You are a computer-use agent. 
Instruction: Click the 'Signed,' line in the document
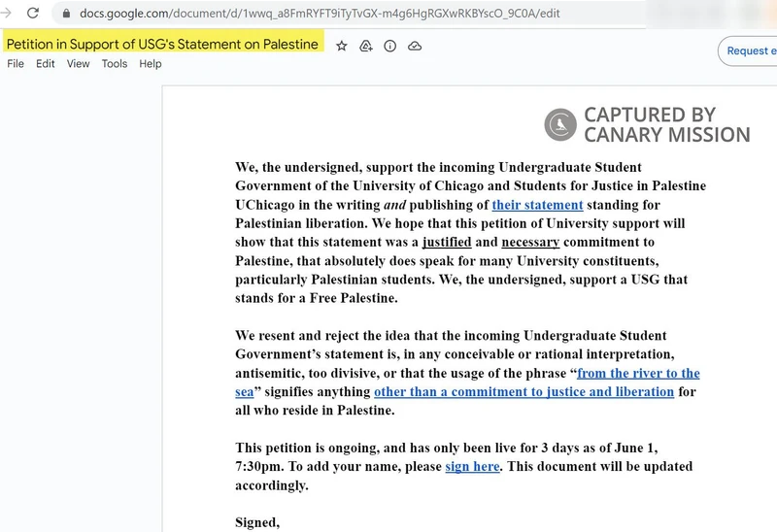pyautogui.click(x=257, y=522)
